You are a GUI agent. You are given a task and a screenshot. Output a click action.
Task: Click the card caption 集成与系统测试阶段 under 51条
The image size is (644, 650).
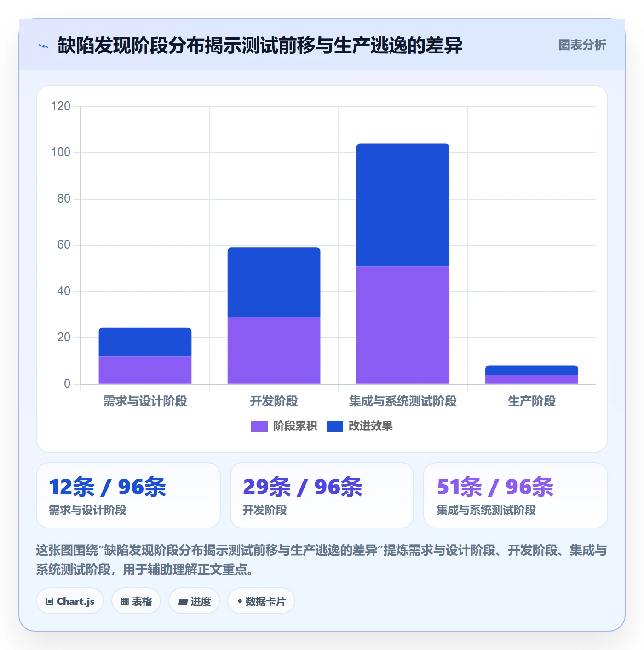486,510
